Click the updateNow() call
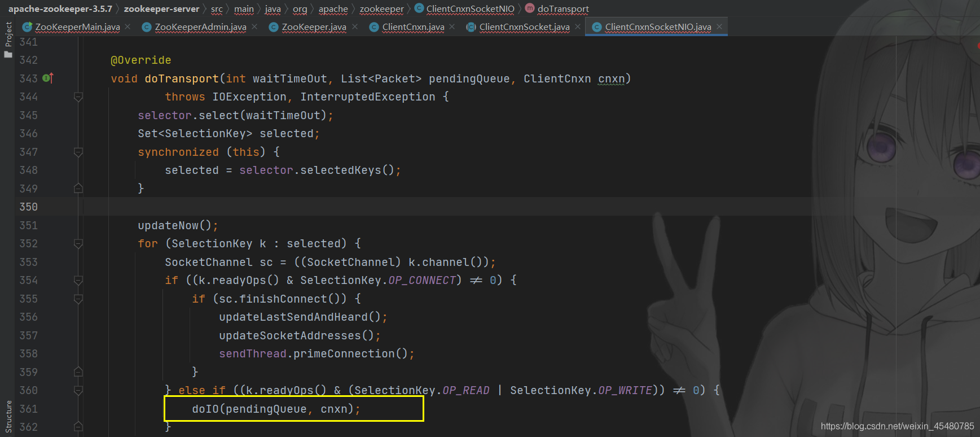 point(175,225)
